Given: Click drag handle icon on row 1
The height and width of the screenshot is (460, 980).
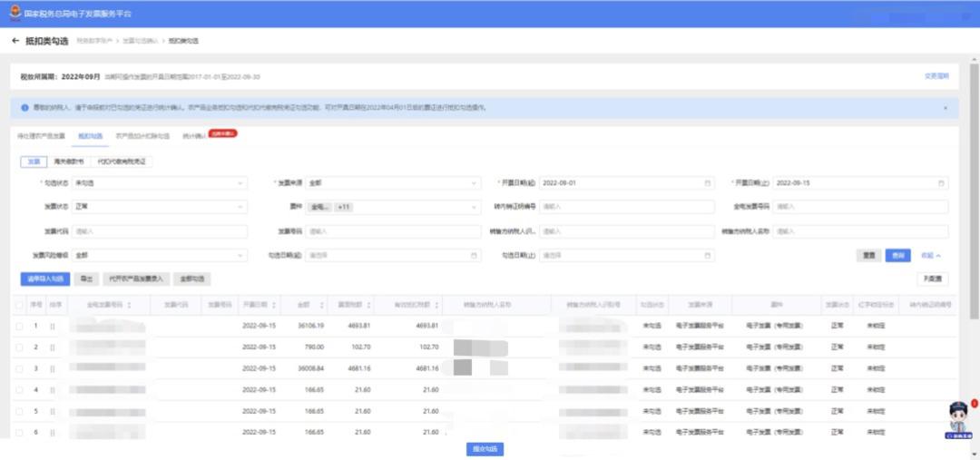Looking at the screenshot, I should click(x=53, y=326).
